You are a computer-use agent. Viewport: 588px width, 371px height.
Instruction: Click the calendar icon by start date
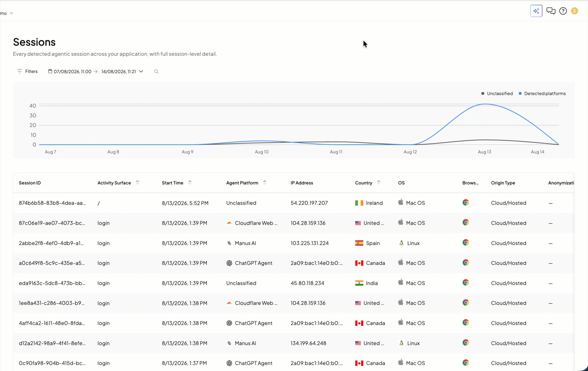(50, 71)
